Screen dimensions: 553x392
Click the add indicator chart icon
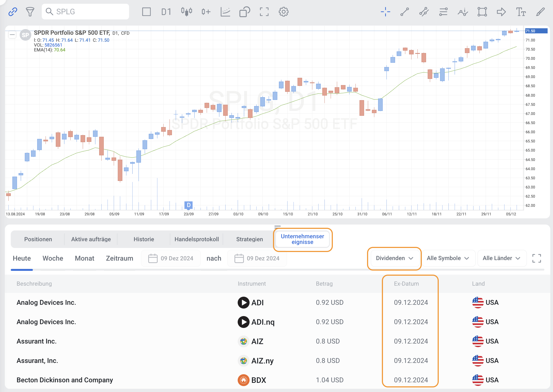click(225, 12)
